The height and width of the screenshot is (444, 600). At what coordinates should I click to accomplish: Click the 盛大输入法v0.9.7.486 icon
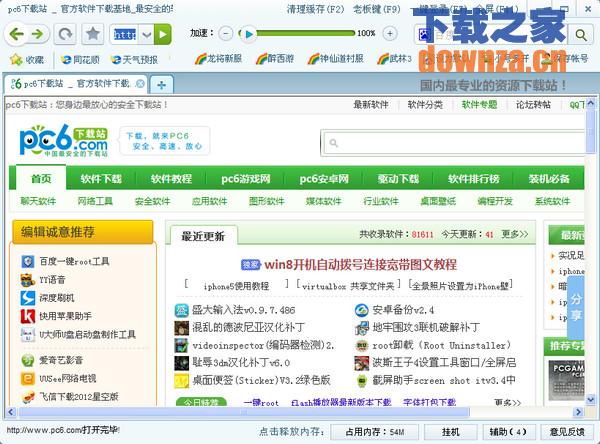point(182,310)
